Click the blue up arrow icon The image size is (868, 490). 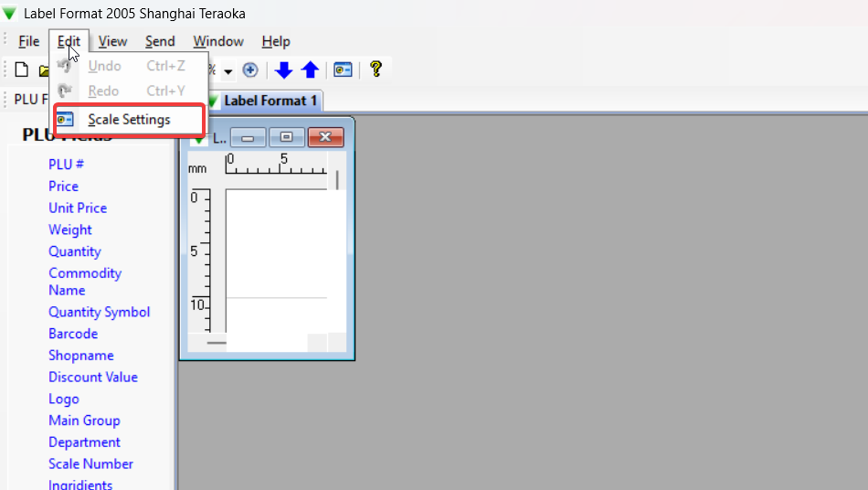coord(310,70)
